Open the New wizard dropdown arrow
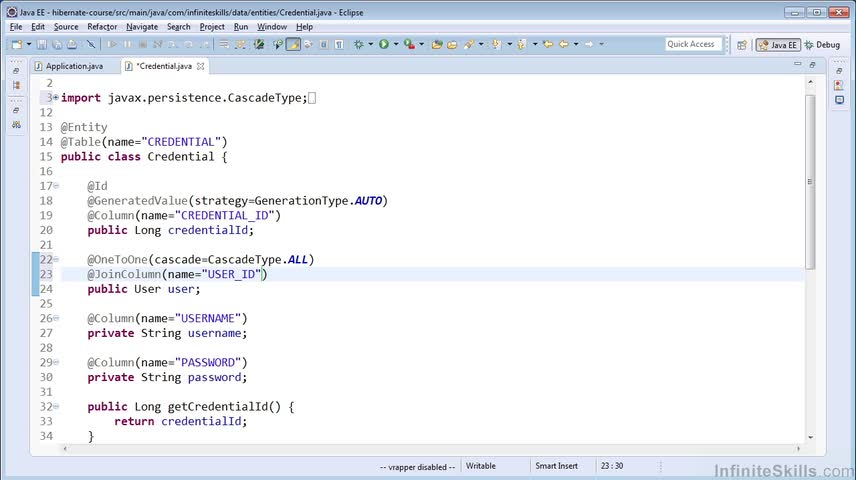Image resolution: width=856 pixels, height=480 pixels. (x=29, y=44)
